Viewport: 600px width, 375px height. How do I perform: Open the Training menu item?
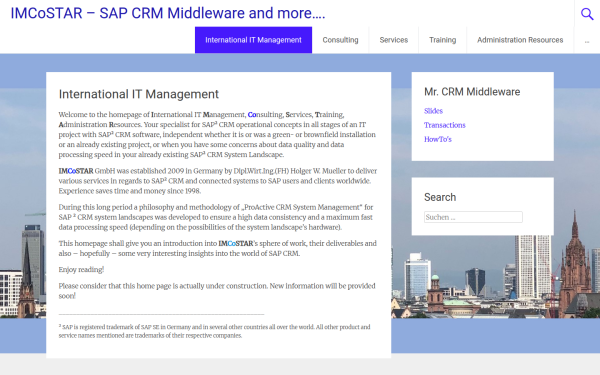[x=442, y=40]
